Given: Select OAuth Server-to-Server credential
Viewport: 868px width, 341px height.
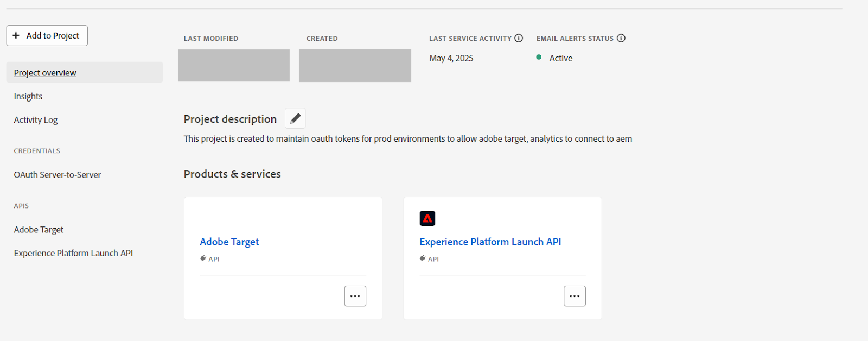Looking at the screenshot, I should 58,175.
